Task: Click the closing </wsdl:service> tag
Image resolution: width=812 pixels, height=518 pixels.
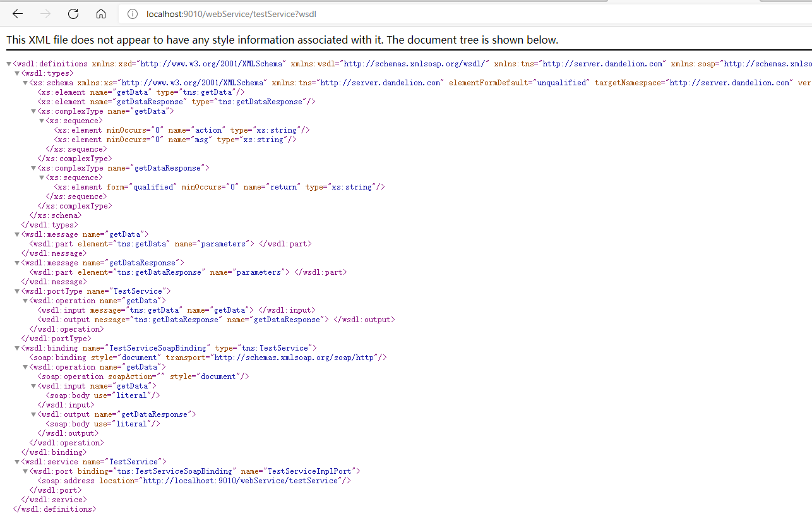Action: [x=54, y=500]
